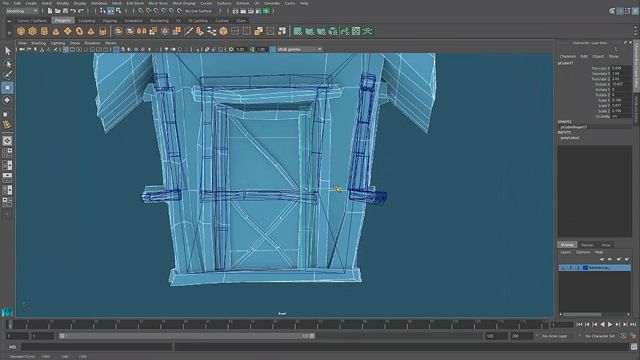The height and width of the screenshot is (360, 640).
Task: Open the layer editor Options menu
Action: (x=583, y=252)
